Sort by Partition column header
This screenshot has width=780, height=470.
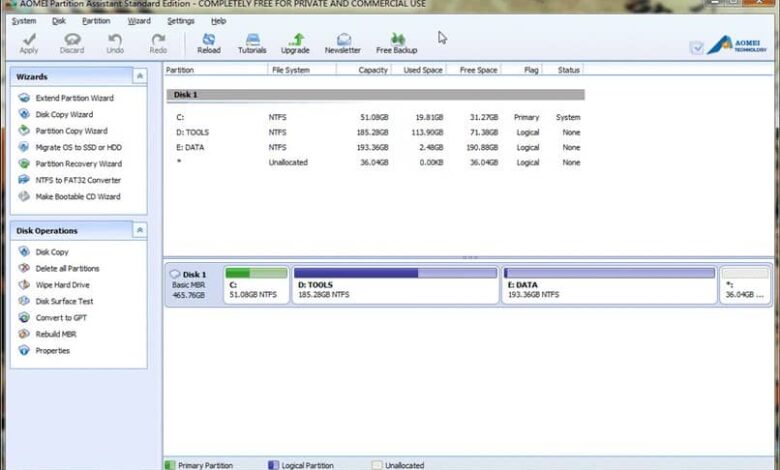[x=215, y=70]
